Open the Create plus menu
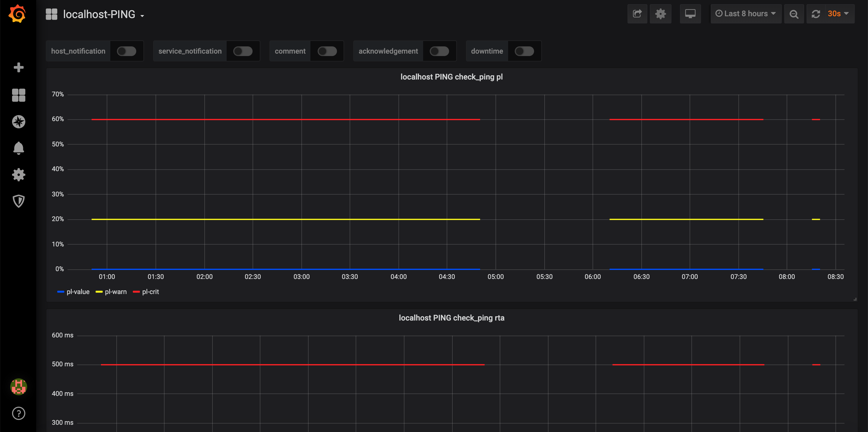The image size is (868, 432). coord(18,67)
